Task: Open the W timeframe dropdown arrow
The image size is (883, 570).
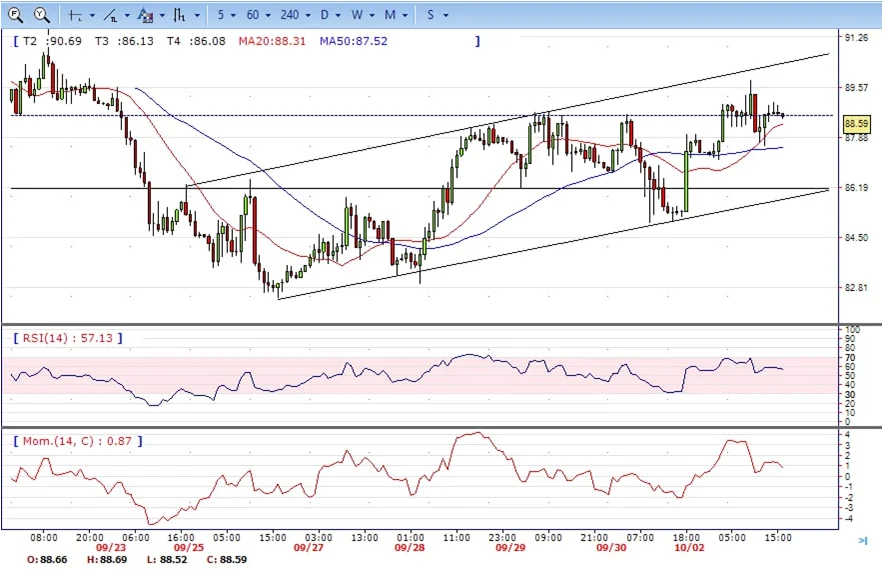Action: pyautogui.click(x=372, y=16)
